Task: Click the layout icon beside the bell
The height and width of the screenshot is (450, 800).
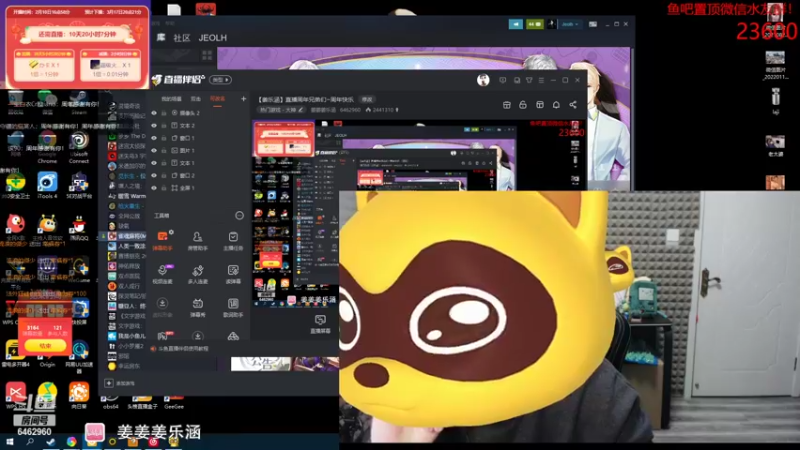Action: coord(540,105)
